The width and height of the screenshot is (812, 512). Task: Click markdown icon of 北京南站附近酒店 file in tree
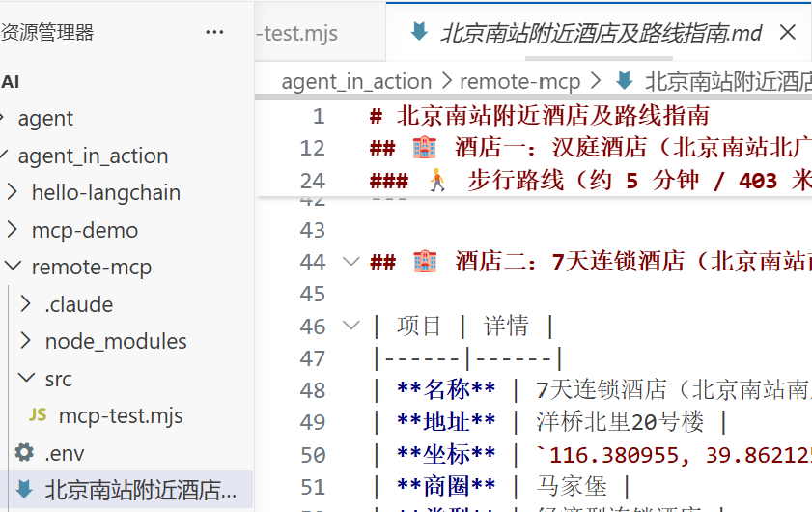[x=24, y=489]
